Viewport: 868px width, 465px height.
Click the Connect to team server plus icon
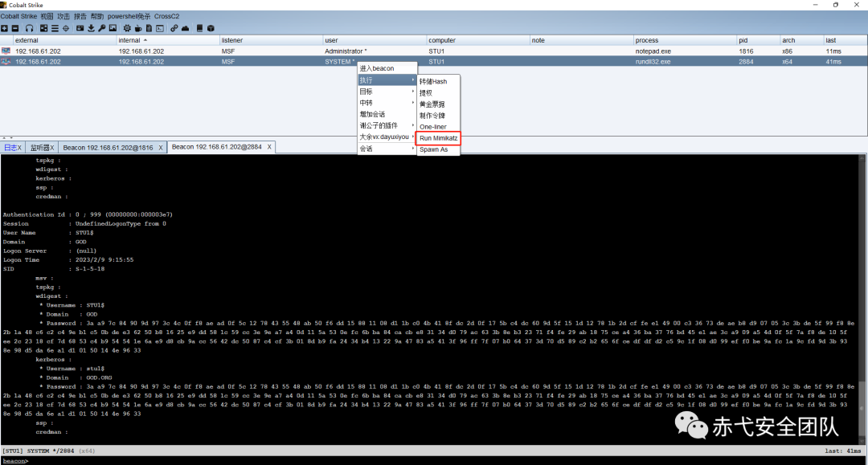coord(4,28)
